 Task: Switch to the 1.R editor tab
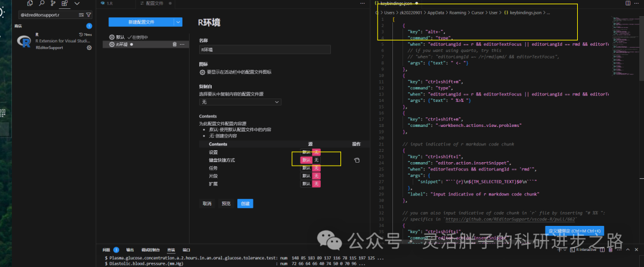click(115, 4)
